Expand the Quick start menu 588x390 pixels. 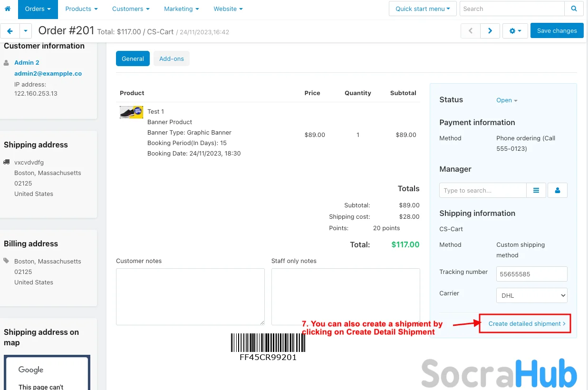coord(423,9)
